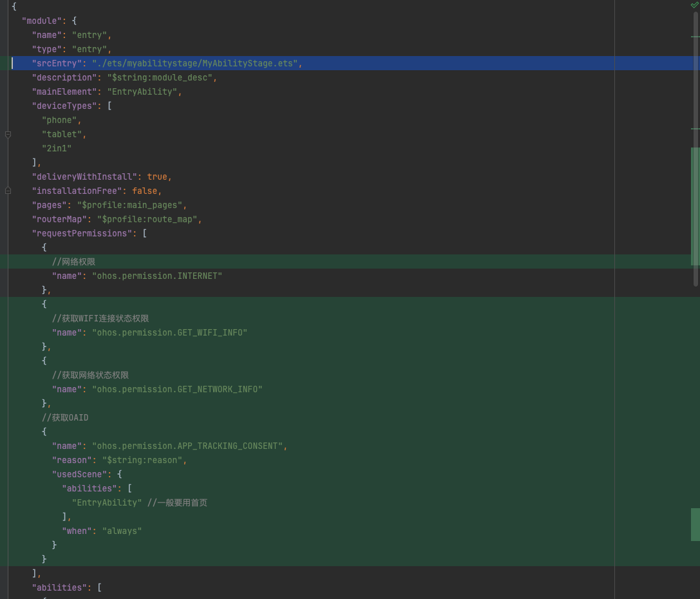Place the cursor on the "EntryAbility" mainElement value
This screenshot has height=599, width=700.
pyautogui.click(x=142, y=91)
